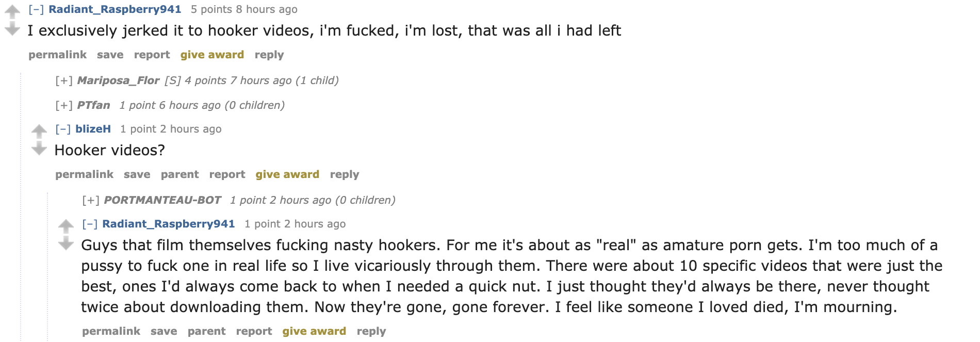
Task: Upvote the top Radiant_Raspberry941 comment
Action: tap(12, 11)
